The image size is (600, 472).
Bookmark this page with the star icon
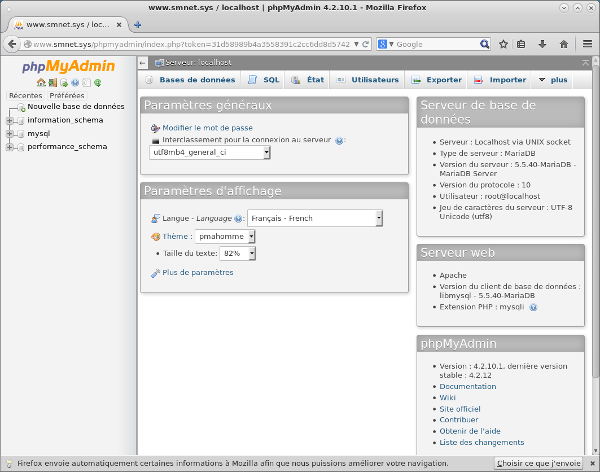(503, 44)
